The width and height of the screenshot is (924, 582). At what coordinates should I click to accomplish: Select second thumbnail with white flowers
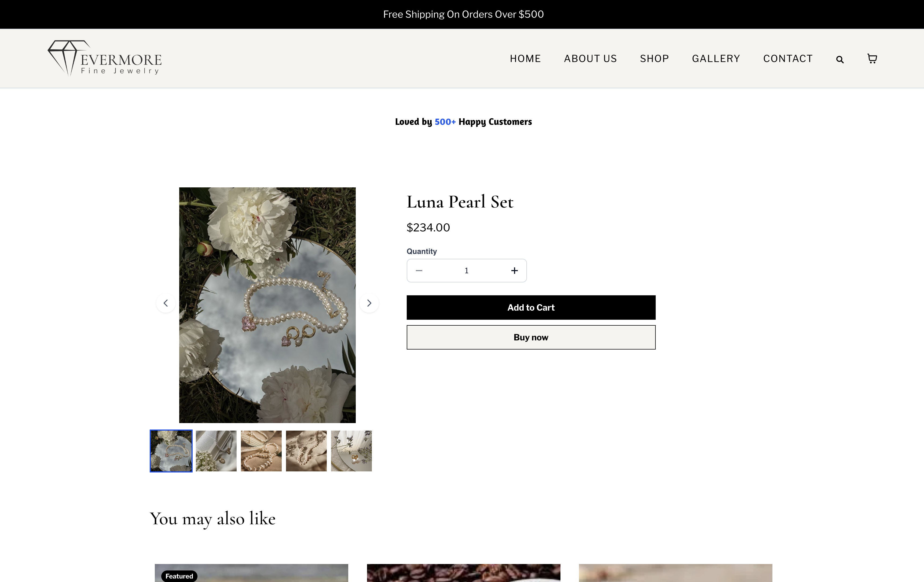tap(216, 451)
